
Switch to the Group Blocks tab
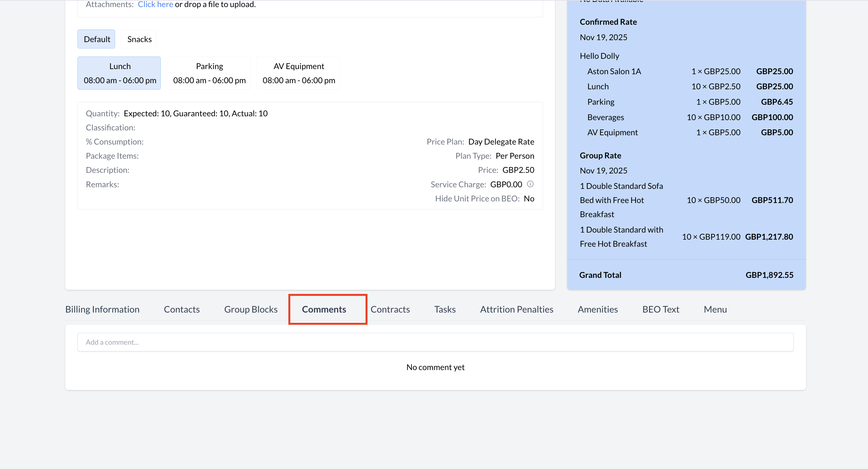coord(251,309)
